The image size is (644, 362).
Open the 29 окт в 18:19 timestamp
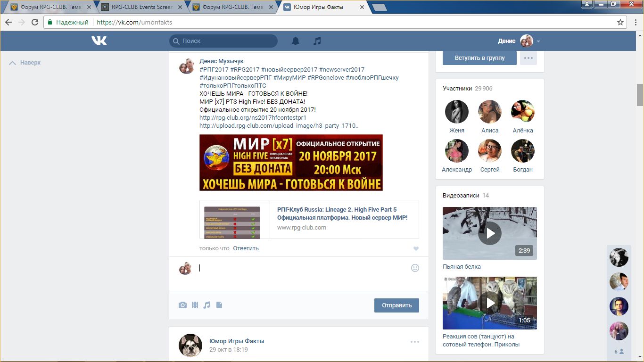(228, 350)
